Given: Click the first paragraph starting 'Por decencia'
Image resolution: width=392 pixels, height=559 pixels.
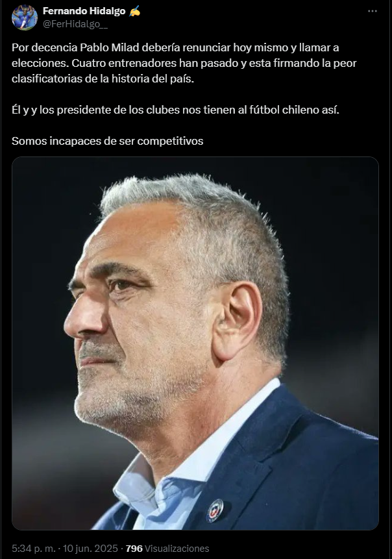Looking at the screenshot, I should tap(184, 63).
